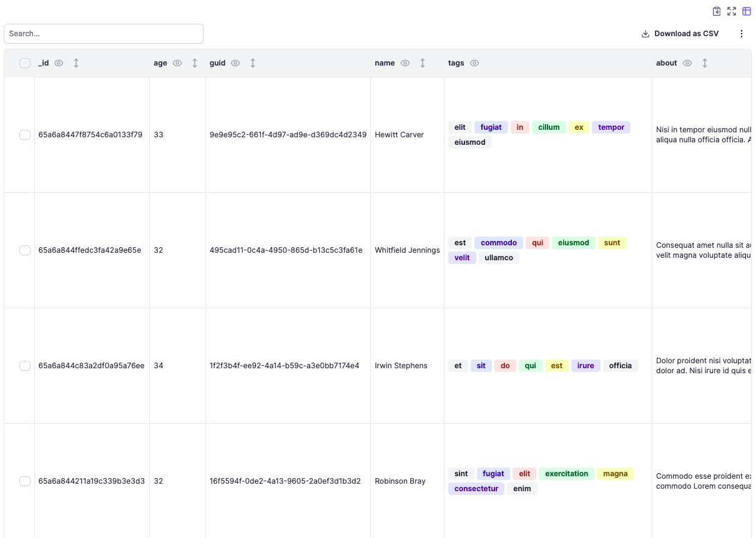Screen dimensions: 756x538
Task: Click the clipboard import icon
Action: click(717, 11)
